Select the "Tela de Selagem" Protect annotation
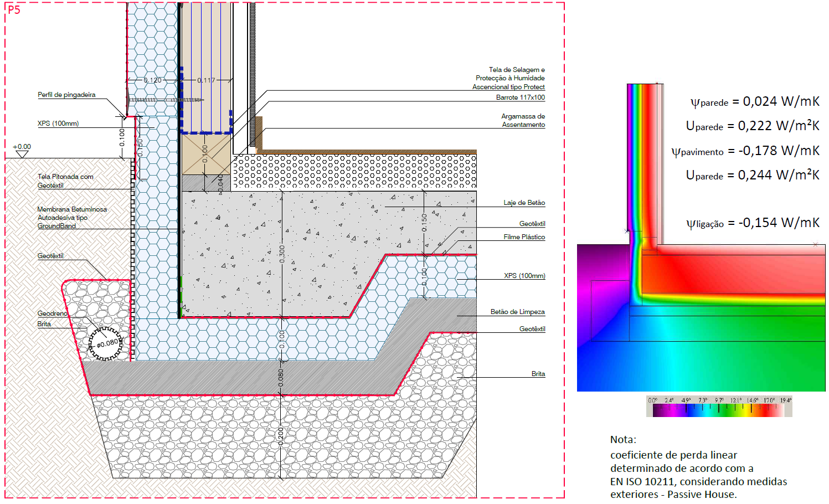 pyautogui.click(x=509, y=78)
